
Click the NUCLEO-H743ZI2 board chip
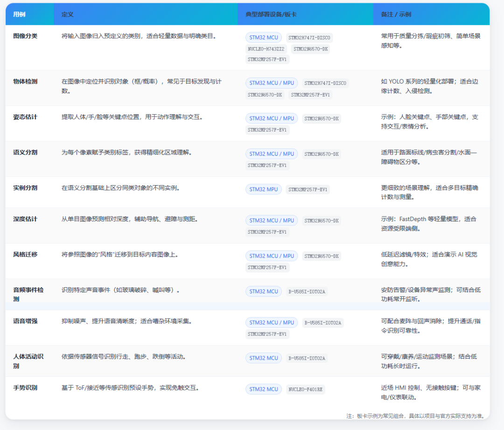pyautogui.click(x=266, y=49)
